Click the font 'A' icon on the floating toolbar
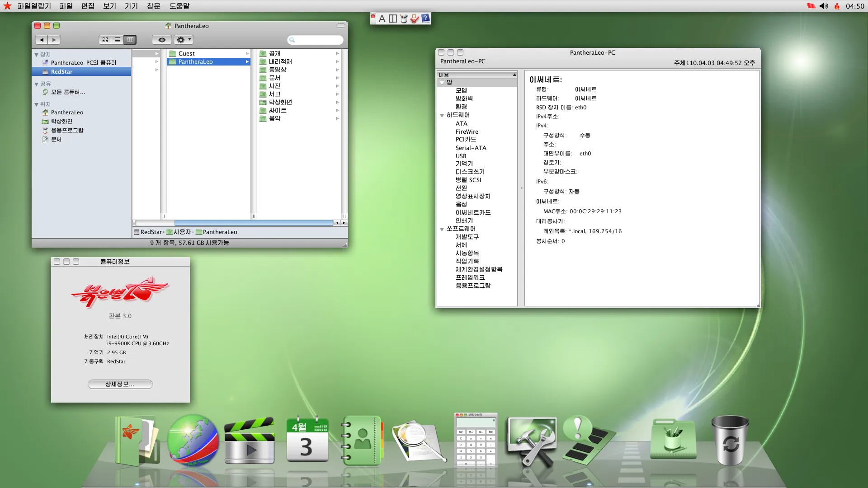The width and height of the screenshot is (868, 488). click(382, 18)
